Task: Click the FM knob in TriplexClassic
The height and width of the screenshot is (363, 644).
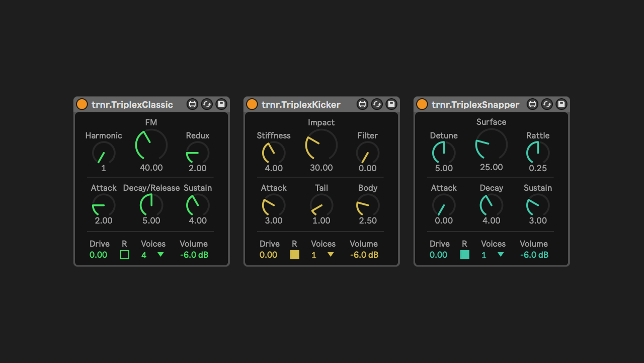Action: pos(151,145)
